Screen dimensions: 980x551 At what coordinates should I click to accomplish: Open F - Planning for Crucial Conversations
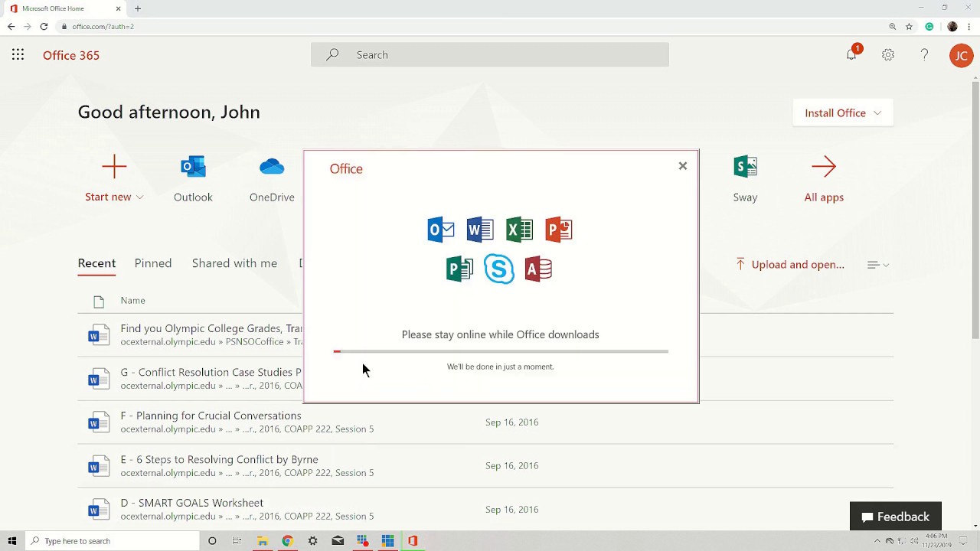(x=211, y=416)
